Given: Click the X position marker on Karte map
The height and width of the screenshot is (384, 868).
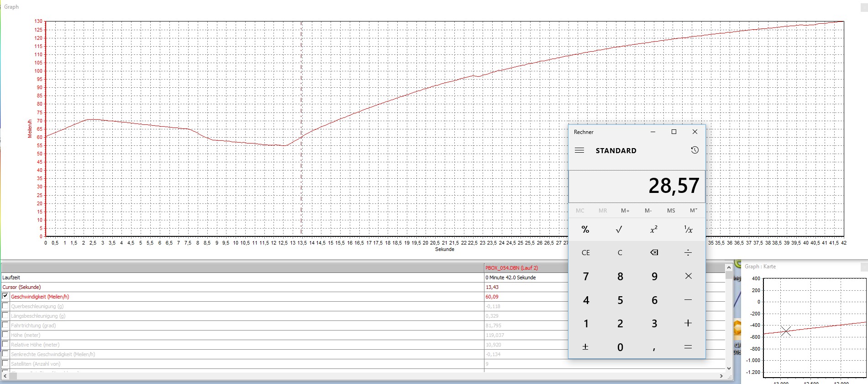Looking at the screenshot, I should coord(785,331).
